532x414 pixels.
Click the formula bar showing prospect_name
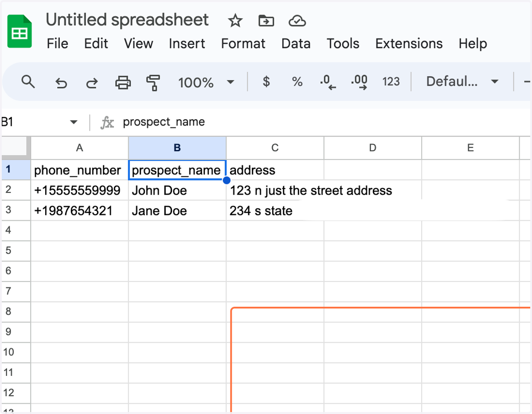[x=326, y=122]
